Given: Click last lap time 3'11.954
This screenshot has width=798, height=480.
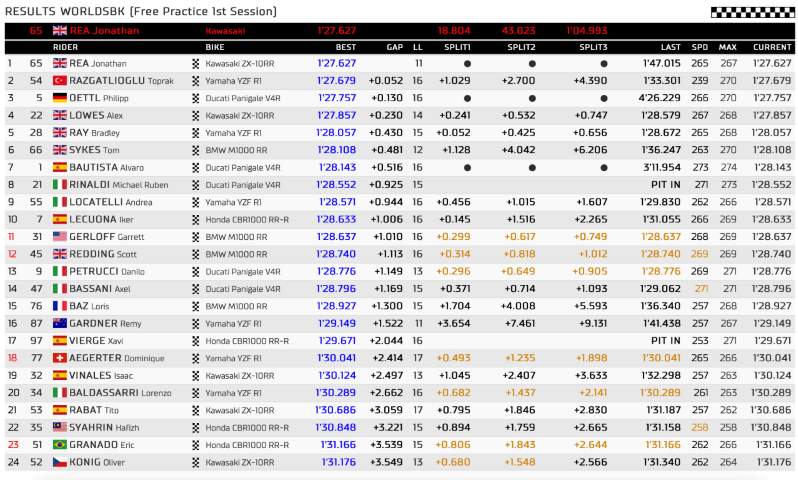Looking at the screenshot, I should point(662,167).
